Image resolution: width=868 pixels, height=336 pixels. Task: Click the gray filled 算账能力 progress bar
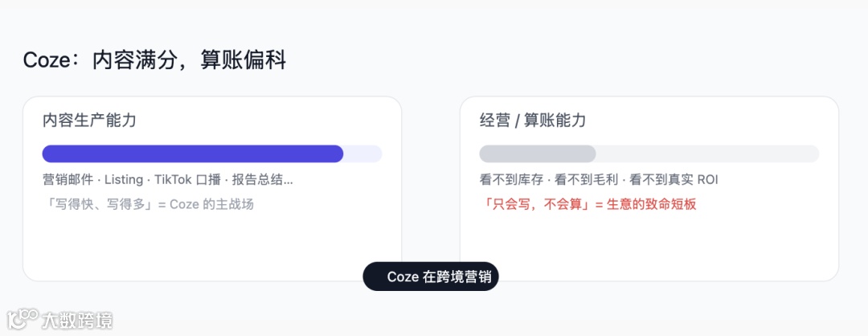[537, 154]
